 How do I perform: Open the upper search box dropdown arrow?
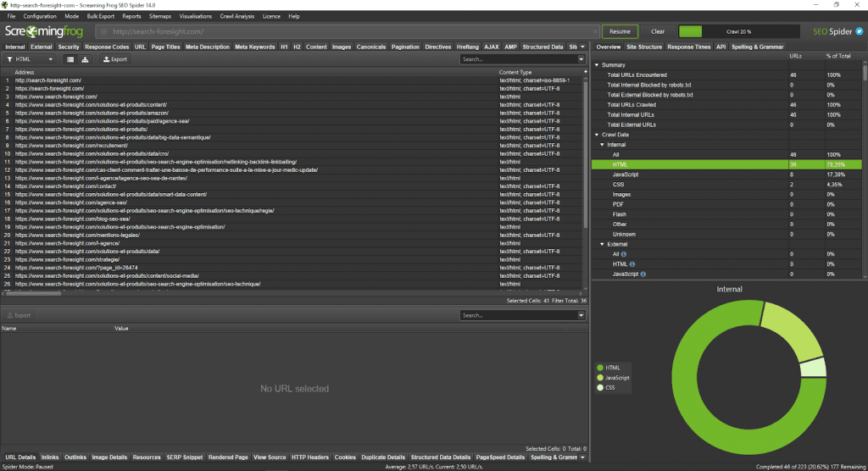581,59
